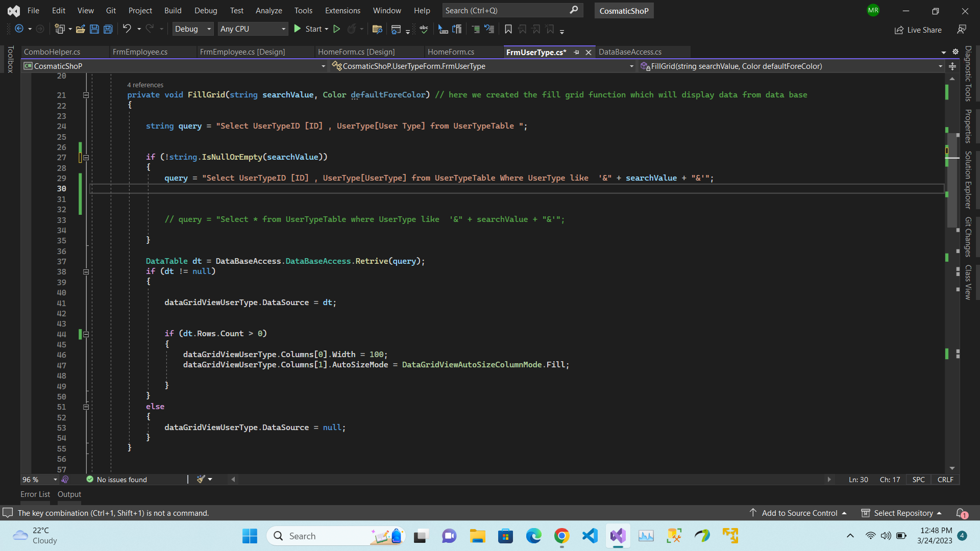Start debugging with the Start button
The height and width of the screenshot is (551, 980).
[x=308, y=29]
